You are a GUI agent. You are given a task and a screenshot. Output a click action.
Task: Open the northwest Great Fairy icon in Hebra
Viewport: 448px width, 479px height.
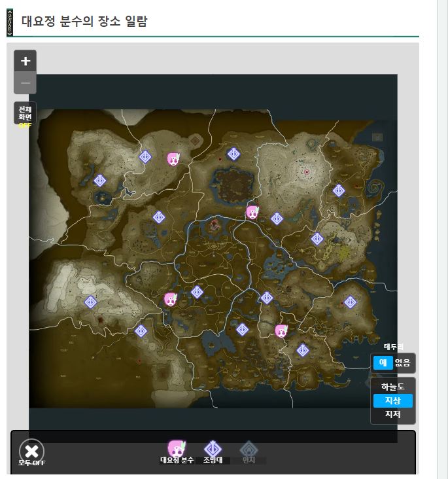coord(173,159)
